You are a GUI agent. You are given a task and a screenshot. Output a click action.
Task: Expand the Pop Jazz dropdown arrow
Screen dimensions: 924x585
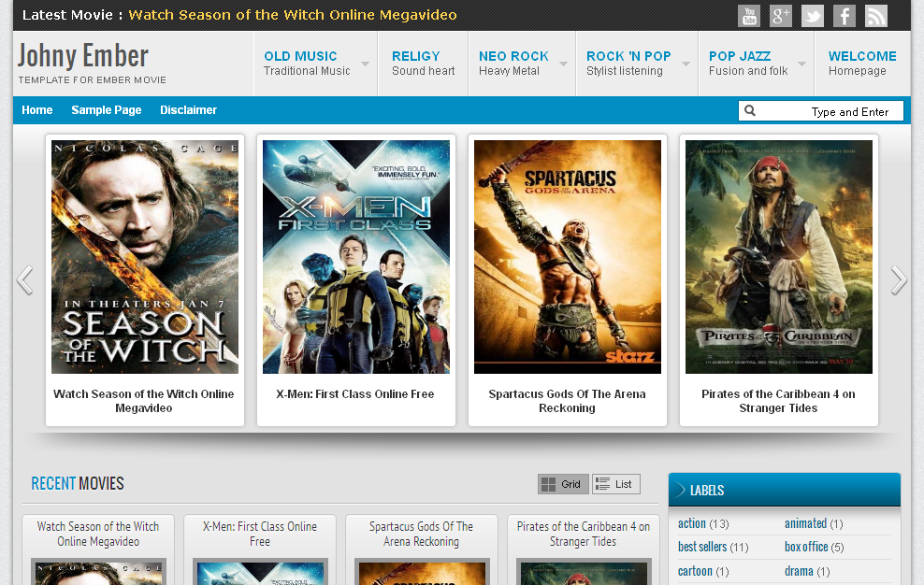802,64
